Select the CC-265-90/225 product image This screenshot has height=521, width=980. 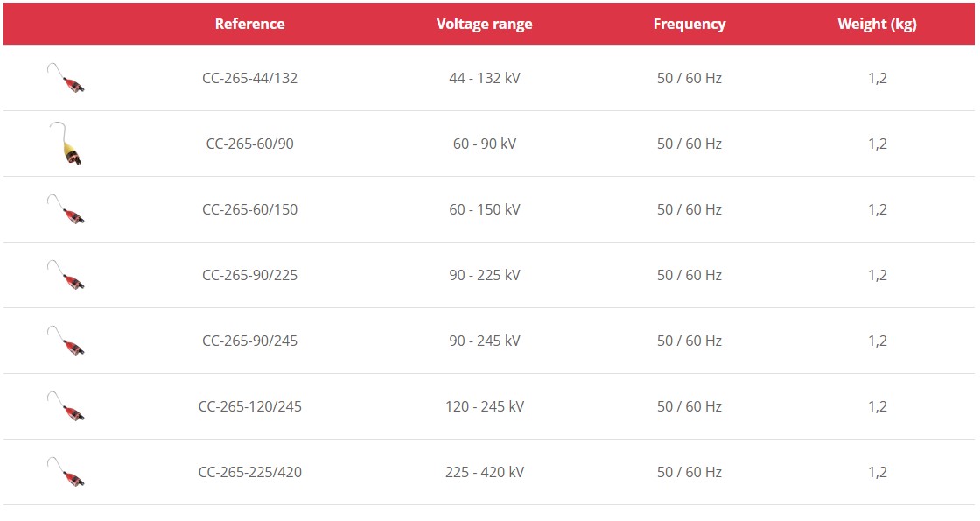tap(66, 275)
